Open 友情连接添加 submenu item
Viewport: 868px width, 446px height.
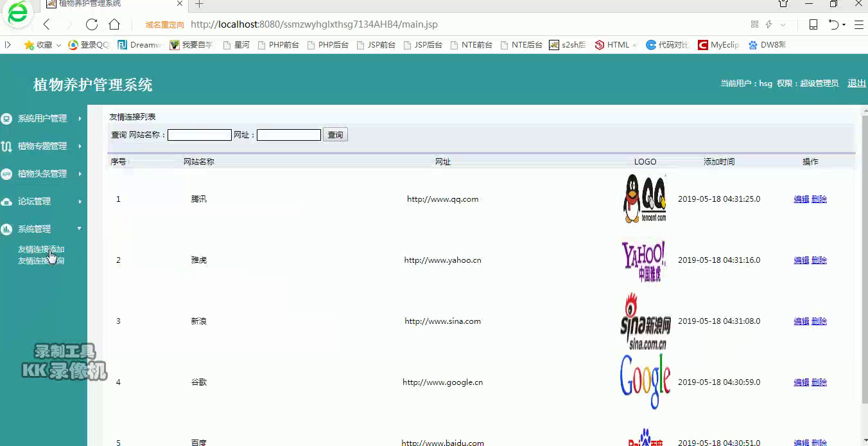[41, 249]
